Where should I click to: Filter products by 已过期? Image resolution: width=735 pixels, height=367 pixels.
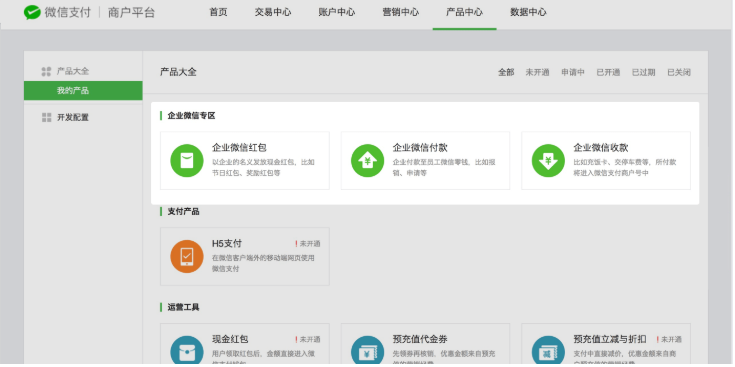pyautogui.click(x=643, y=72)
